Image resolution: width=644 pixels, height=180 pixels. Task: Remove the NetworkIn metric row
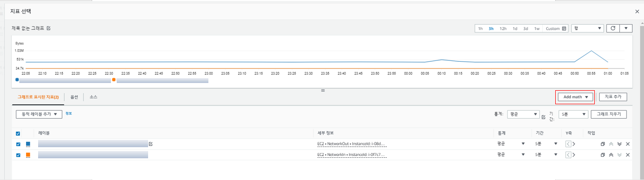(628, 155)
